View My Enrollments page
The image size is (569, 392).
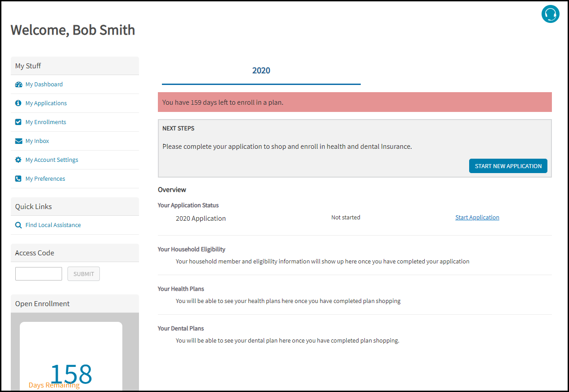coord(46,122)
